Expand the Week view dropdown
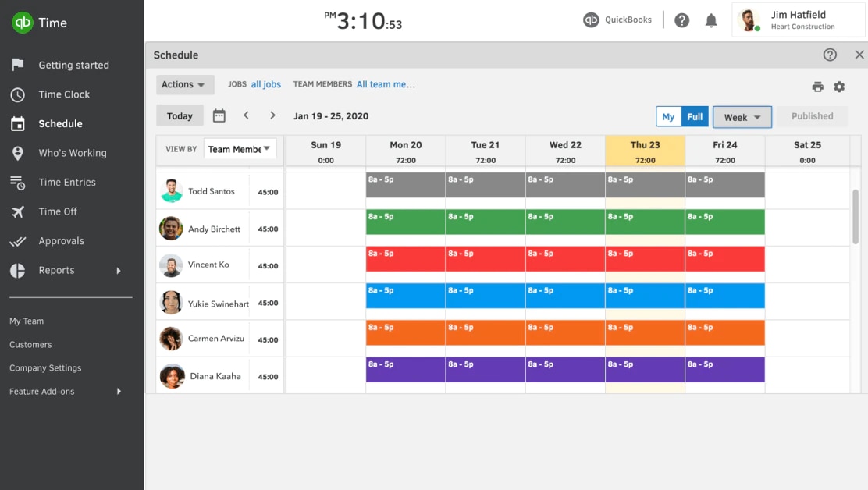Image resolution: width=868 pixels, height=490 pixels. click(x=742, y=117)
